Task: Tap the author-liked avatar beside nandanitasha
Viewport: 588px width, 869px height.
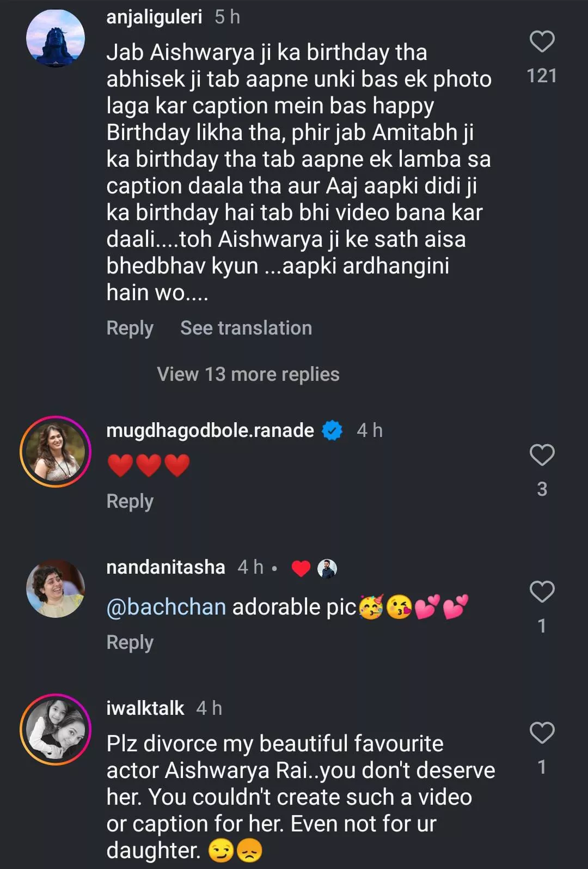Action: (x=327, y=568)
